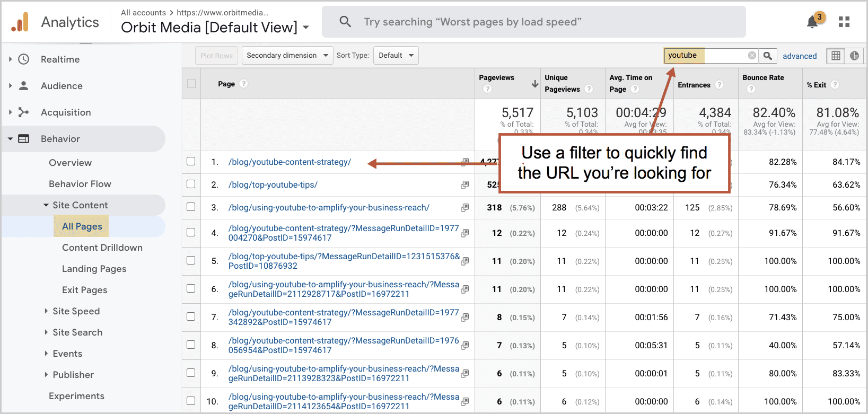868x414 pixels.
Task: Open row 7 page in new window
Action: pyautogui.click(x=465, y=318)
